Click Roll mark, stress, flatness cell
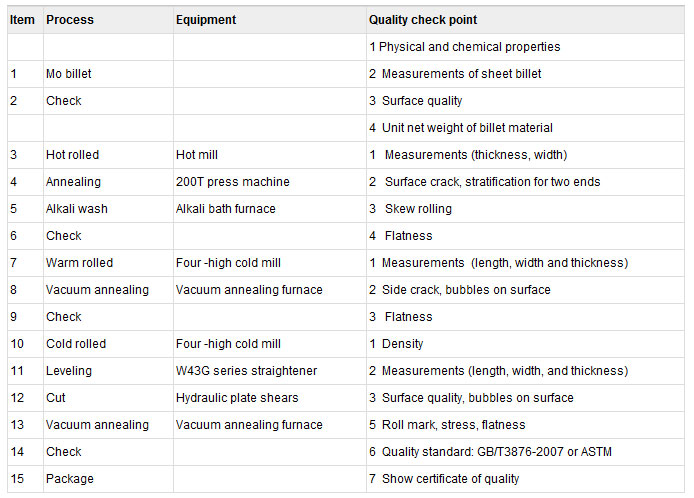This screenshot has width=694, height=498. tap(525, 425)
